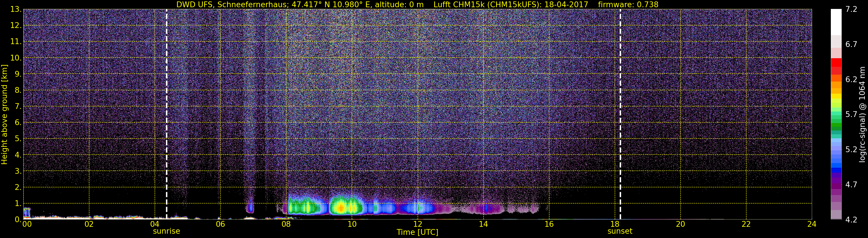868x238 pixels.
Task: Click the '08' time axis tick label
Action: click(286, 224)
